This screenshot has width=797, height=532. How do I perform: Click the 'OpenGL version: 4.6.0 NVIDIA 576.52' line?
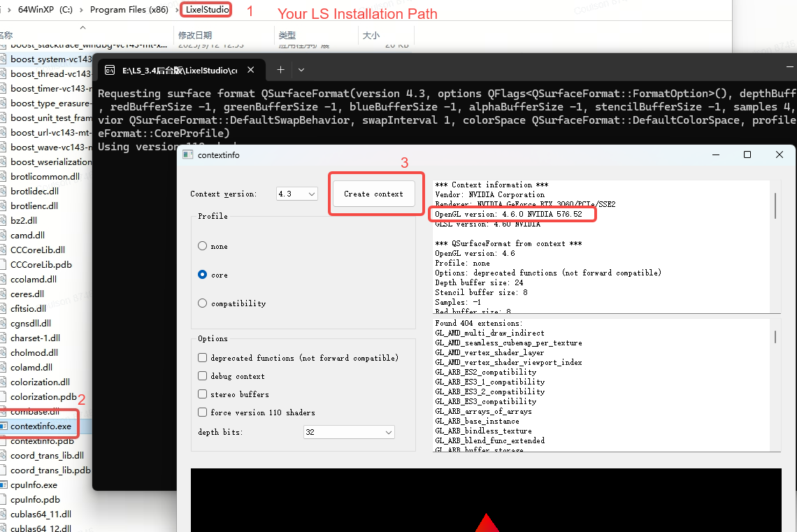pyautogui.click(x=508, y=214)
